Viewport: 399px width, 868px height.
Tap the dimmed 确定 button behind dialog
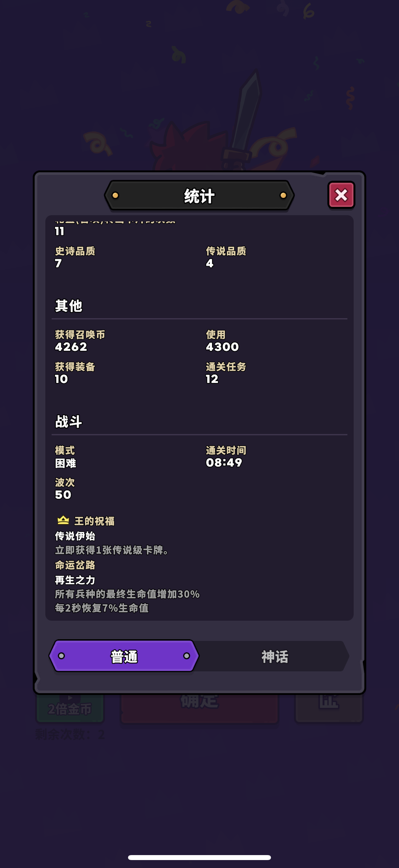tap(199, 708)
